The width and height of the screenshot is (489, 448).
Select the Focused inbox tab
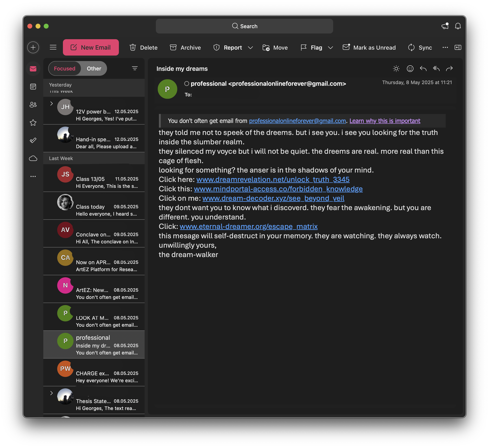tap(65, 69)
